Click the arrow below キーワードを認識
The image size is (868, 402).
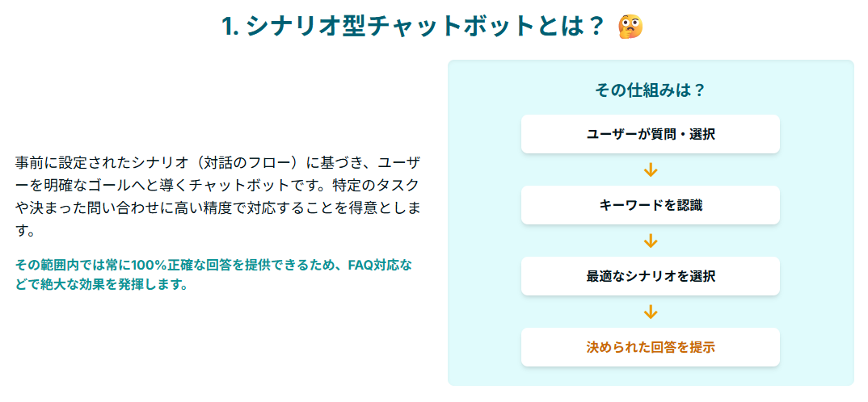(x=651, y=241)
